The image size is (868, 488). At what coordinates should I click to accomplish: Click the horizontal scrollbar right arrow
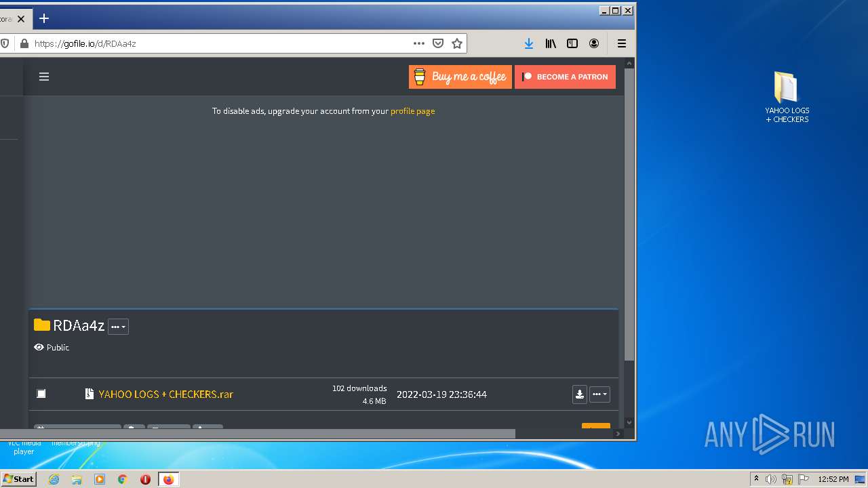(618, 434)
